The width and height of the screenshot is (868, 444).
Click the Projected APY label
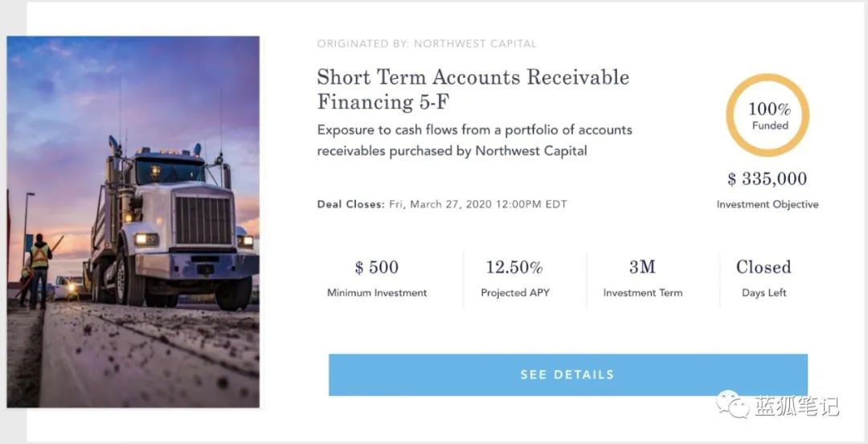514,293
